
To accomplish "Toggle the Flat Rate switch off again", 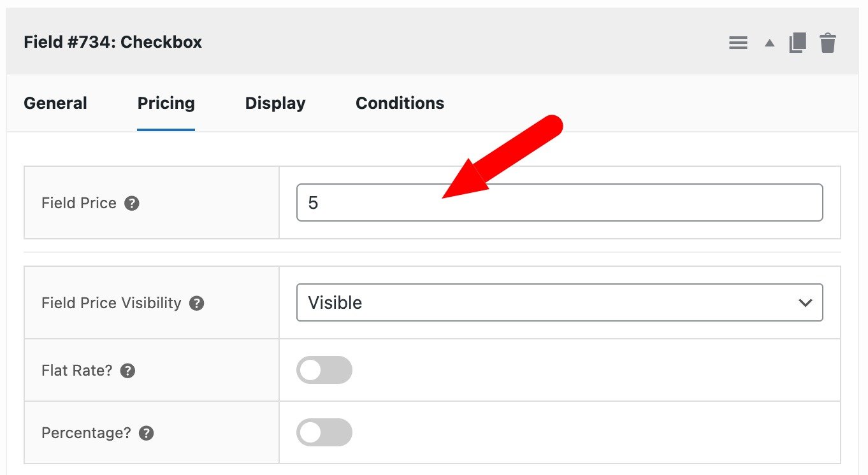I will (324, 370).
